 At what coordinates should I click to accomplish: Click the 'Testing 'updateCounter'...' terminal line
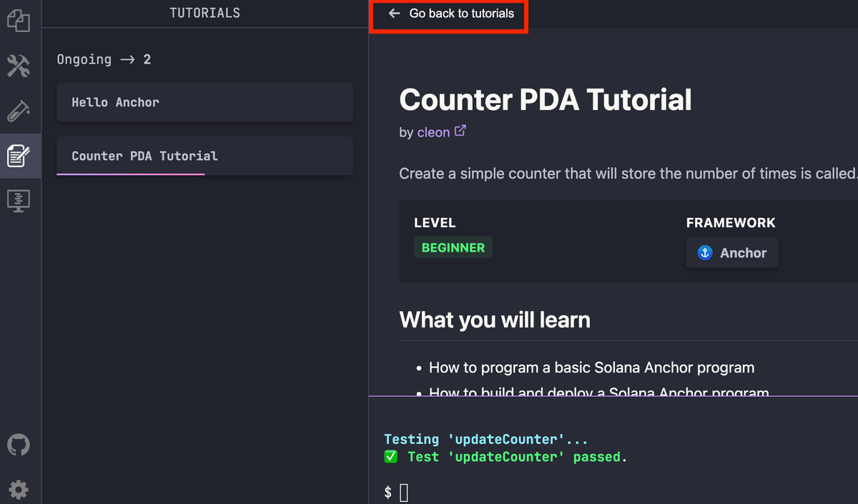(x=486, y=440)
